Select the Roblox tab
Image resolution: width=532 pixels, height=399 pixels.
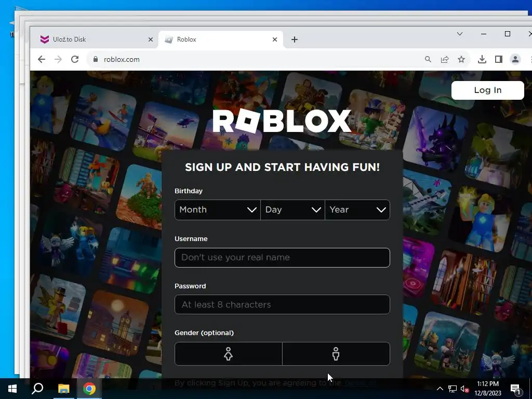tap(220, 39)
